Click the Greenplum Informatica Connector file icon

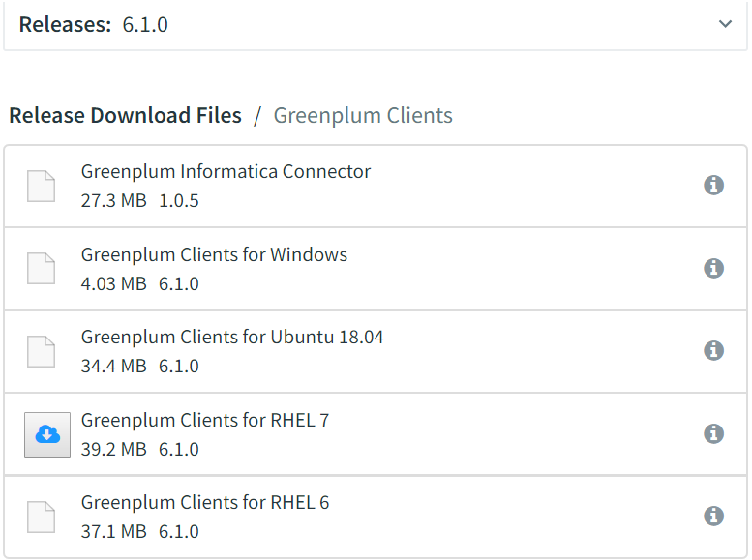point(41,186)
